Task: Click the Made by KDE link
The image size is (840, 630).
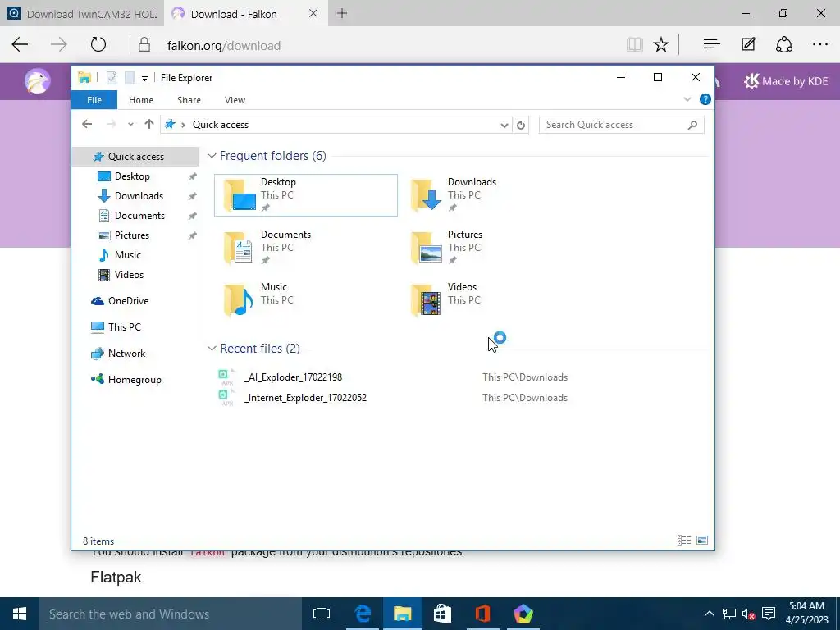Action: tap(787, 81)
